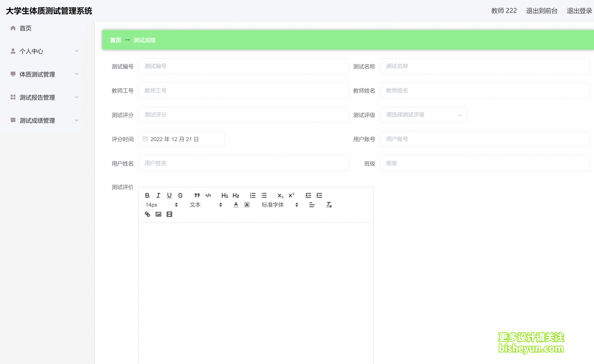594x364 pixels.
Task: Apply italic formatting in the editor
Action: (x=158, y=196)
